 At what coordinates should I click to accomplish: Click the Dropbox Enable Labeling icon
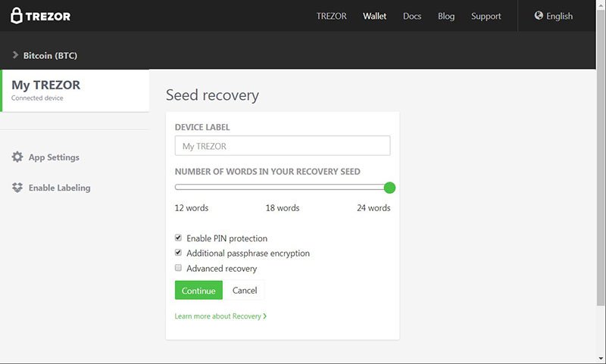coord(17,188)
